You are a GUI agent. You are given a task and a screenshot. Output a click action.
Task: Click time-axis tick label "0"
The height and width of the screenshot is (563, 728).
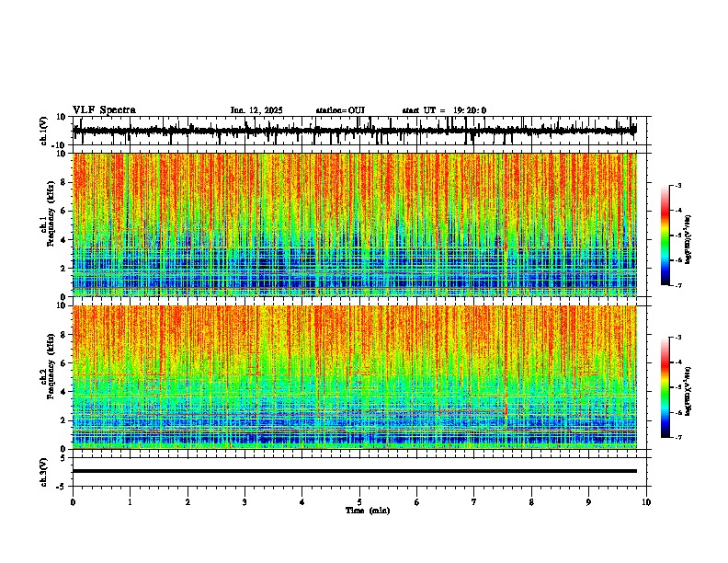point(73,502)
